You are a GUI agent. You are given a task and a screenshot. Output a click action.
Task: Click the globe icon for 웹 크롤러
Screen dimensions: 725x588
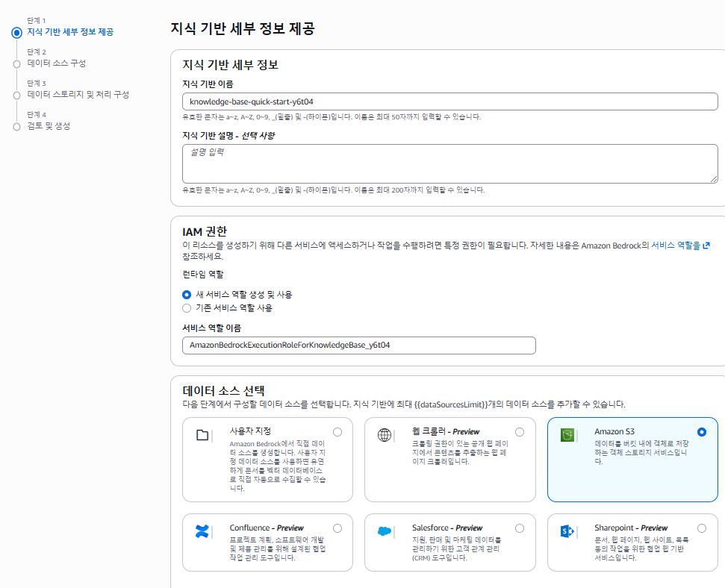coord(385,435)
